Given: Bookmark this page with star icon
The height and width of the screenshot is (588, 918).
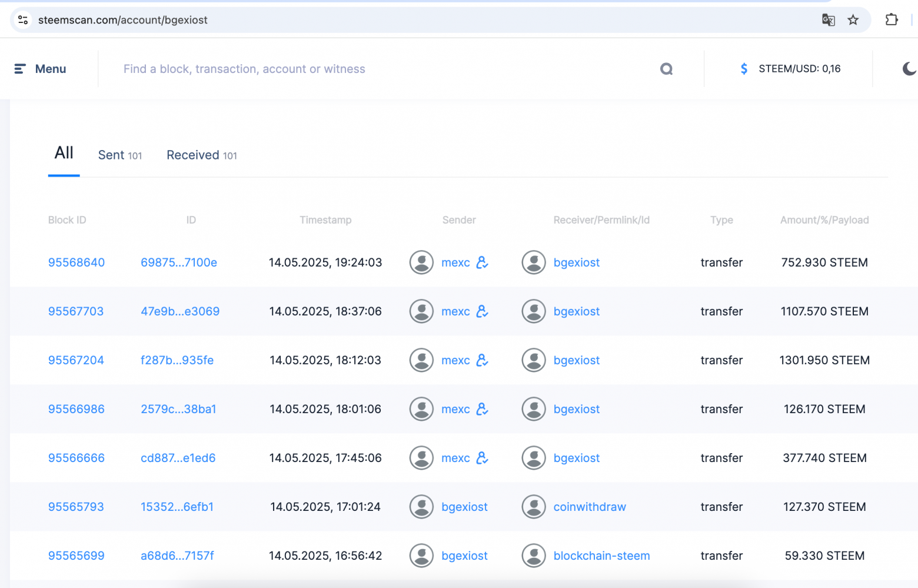Looking at the screenshot, I should pos(853,20).
